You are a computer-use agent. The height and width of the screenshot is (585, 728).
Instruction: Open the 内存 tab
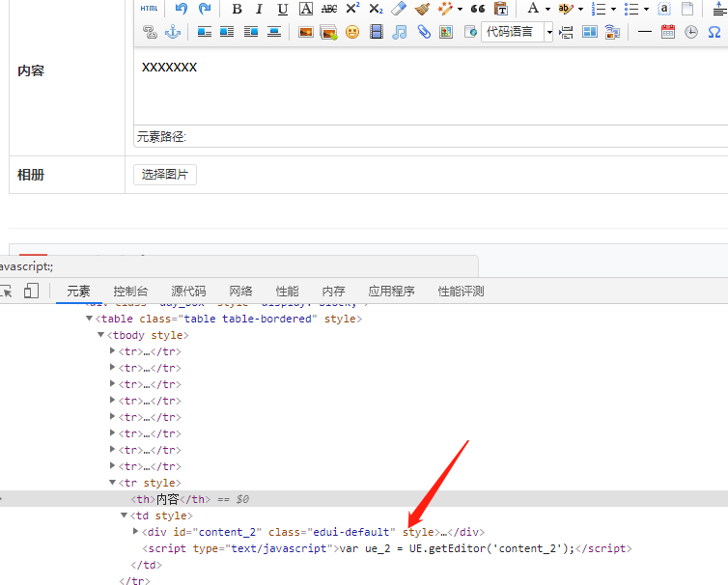[333, 292]
